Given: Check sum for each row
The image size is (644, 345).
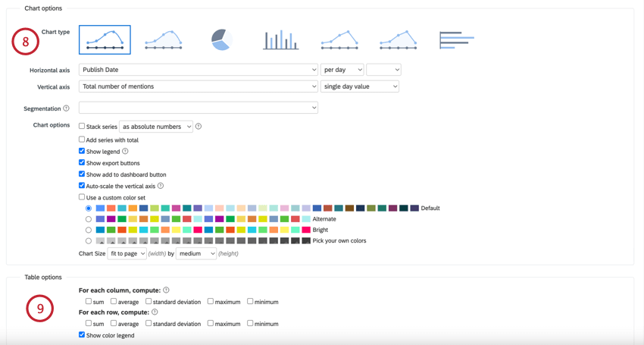Looking at the screenshot, I should click(89, 323).
